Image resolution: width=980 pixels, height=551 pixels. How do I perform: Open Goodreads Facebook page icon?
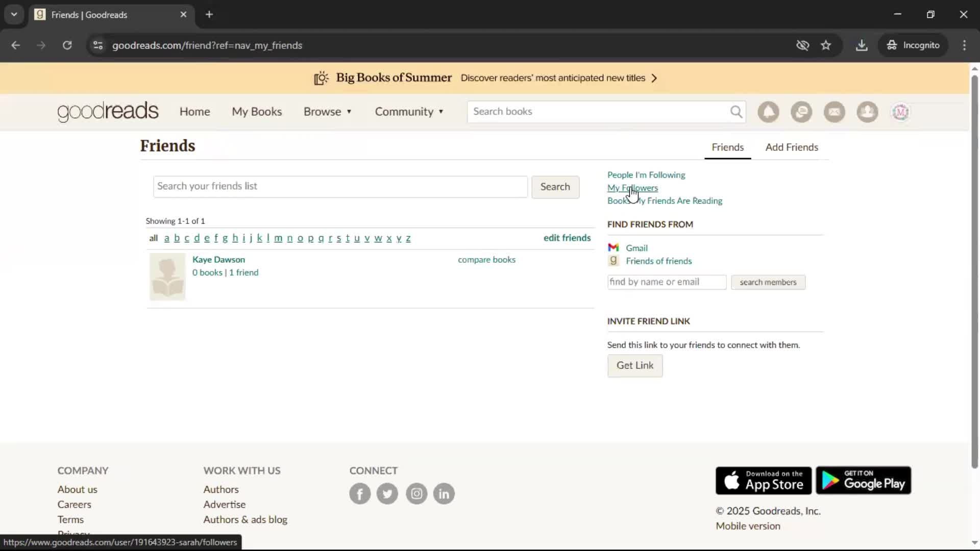click(x=360, y=494)
